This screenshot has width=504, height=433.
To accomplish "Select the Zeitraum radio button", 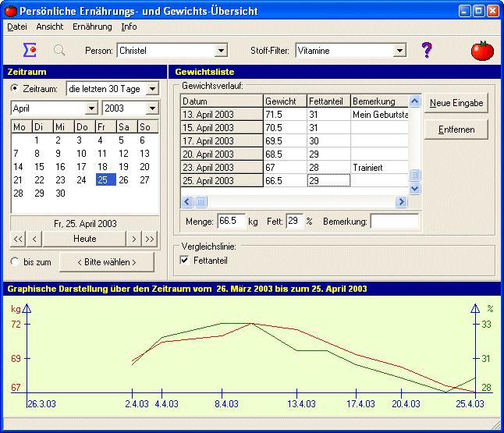I will click(15, 88).
